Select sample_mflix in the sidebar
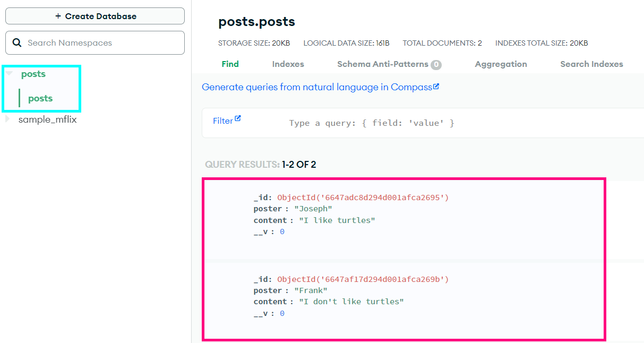Image resolution: width=644 pixels, height=343 pixels. 47,119
